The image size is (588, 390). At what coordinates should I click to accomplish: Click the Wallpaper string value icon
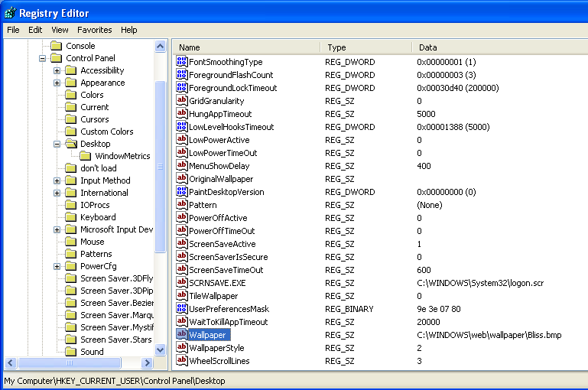click(x=182, y=334)
